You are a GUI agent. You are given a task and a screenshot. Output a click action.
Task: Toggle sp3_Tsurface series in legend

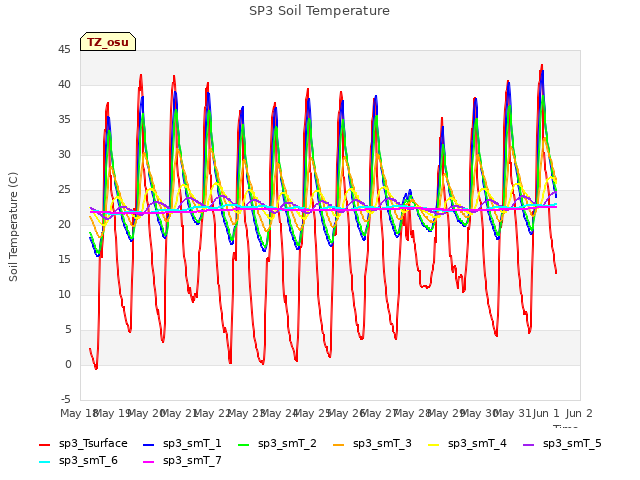(x=83, y=444)
